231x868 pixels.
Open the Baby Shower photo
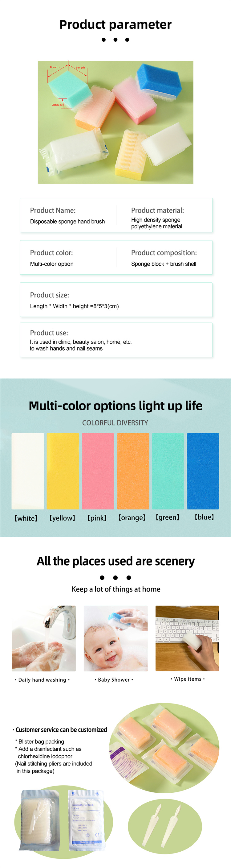point(116,638)
